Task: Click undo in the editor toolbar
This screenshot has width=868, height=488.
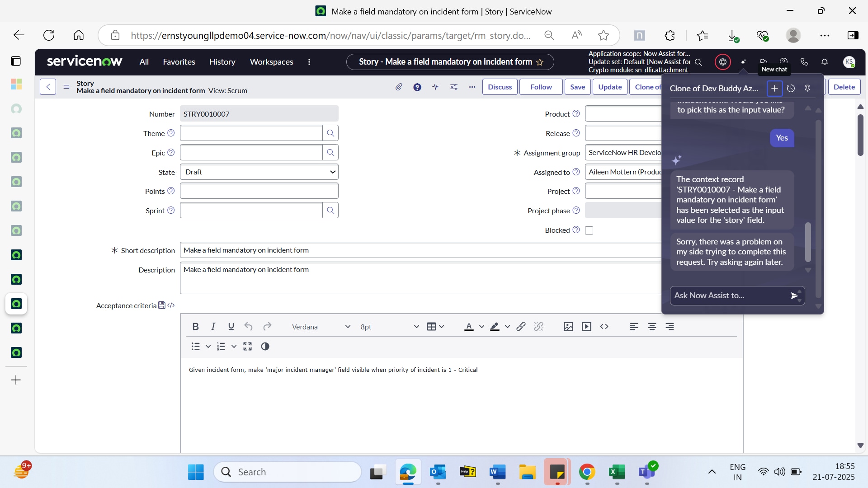Action: point(248,327)
